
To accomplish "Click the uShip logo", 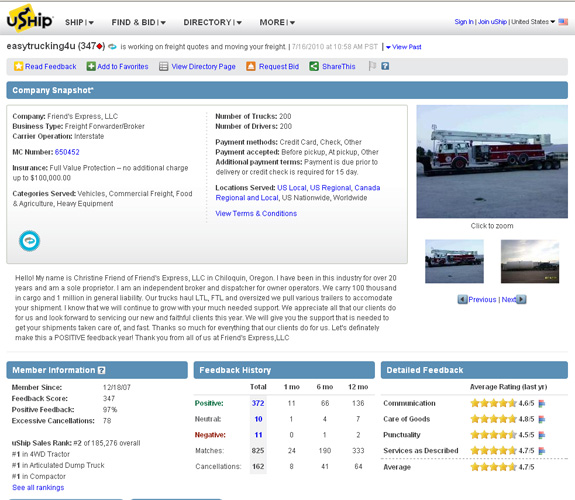I will coord(30,18).
